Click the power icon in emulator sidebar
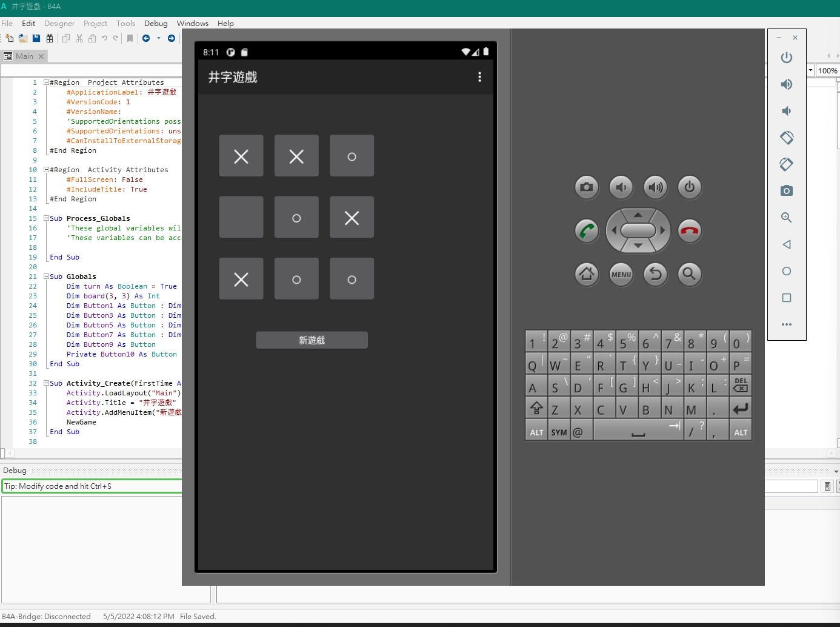840x627 pixels. [x=787, y=58]
